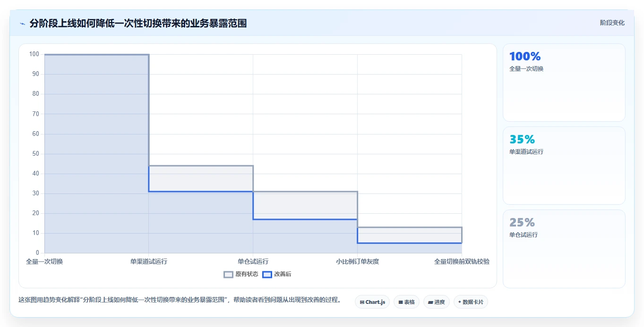Click the blue 改善后 legend swatch
Viewport: 644px width, 327px height.
pyautogui.click(x=267, y=274)
